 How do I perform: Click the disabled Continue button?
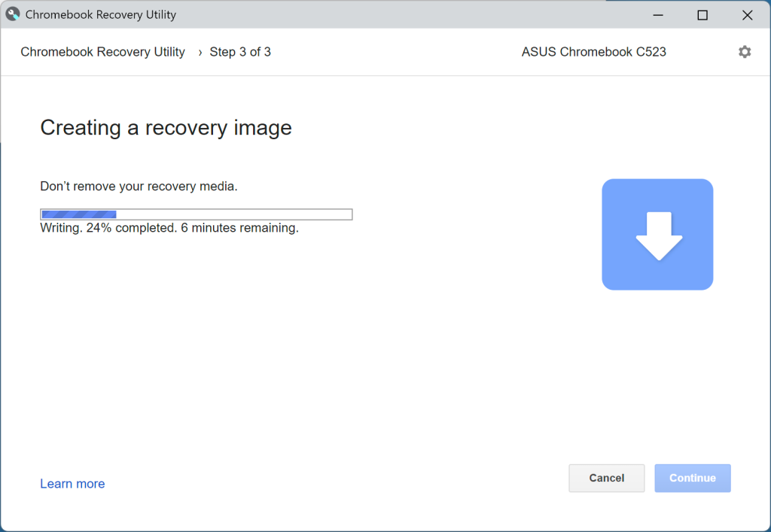(x=693, y=478)
